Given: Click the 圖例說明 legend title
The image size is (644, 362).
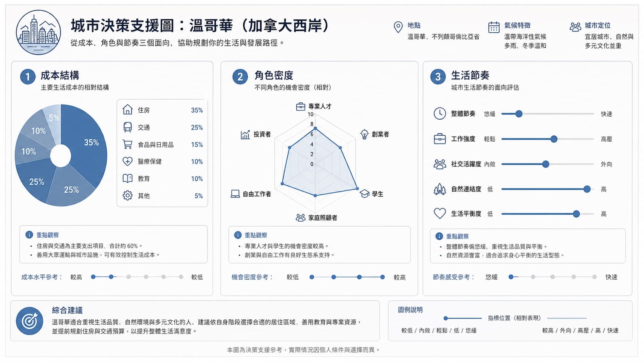Looking at the screenshot, I should pyautogui.click(x=410, y=310).
